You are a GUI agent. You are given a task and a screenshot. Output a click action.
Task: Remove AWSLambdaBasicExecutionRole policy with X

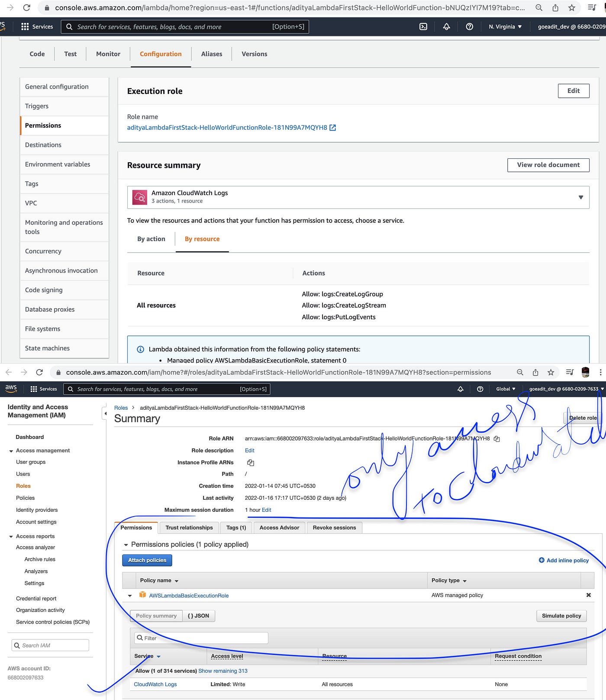pos(588,595)
